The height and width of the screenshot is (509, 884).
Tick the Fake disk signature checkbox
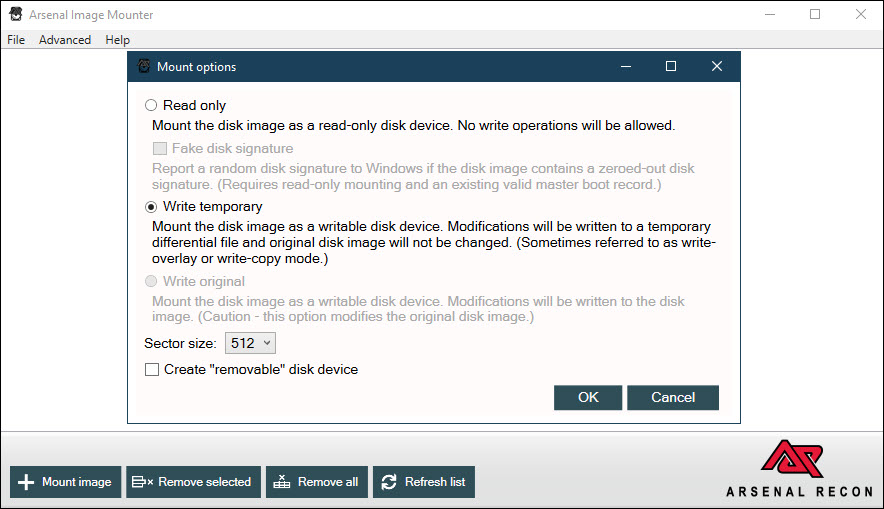click(160, 148)
